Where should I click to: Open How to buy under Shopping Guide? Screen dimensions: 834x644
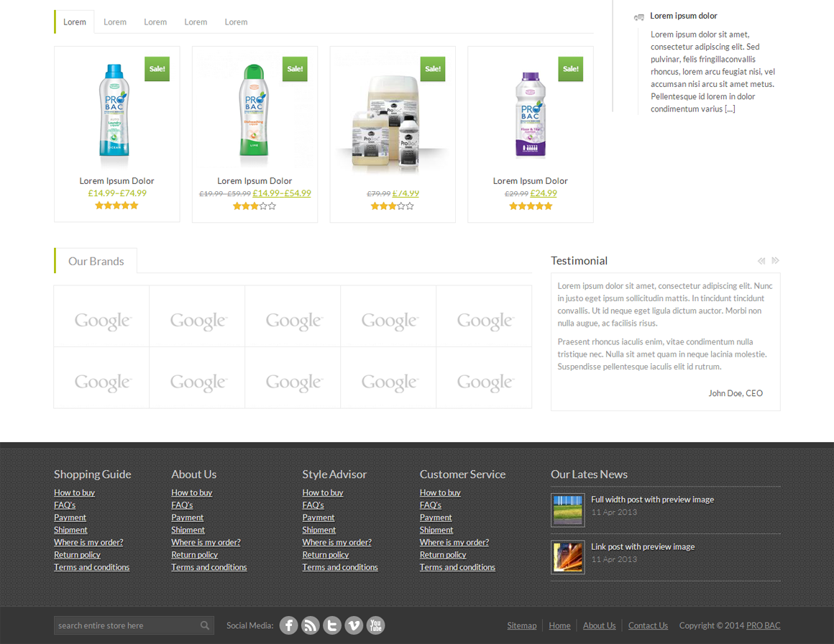pyautogui.click(x=74, y=492)
